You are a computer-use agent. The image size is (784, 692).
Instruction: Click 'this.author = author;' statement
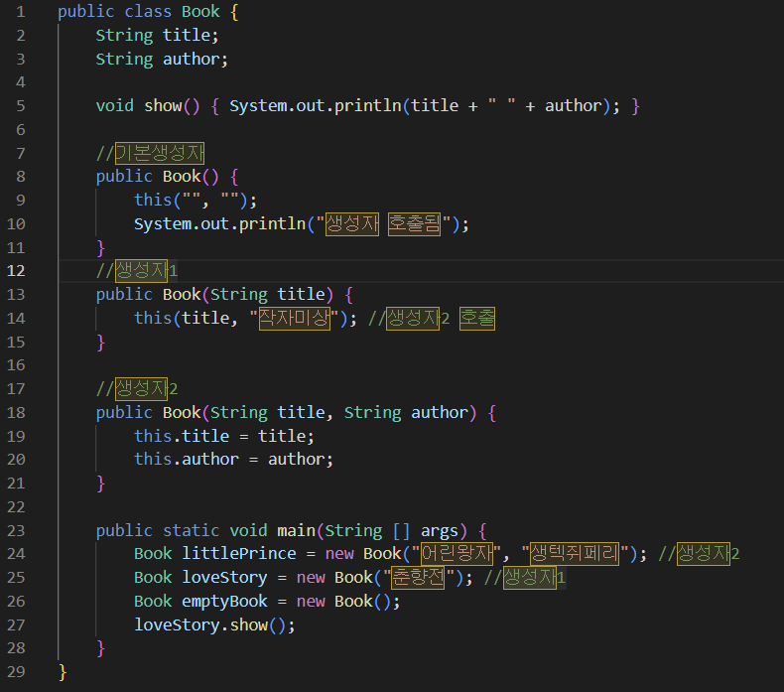pos(233,460)
